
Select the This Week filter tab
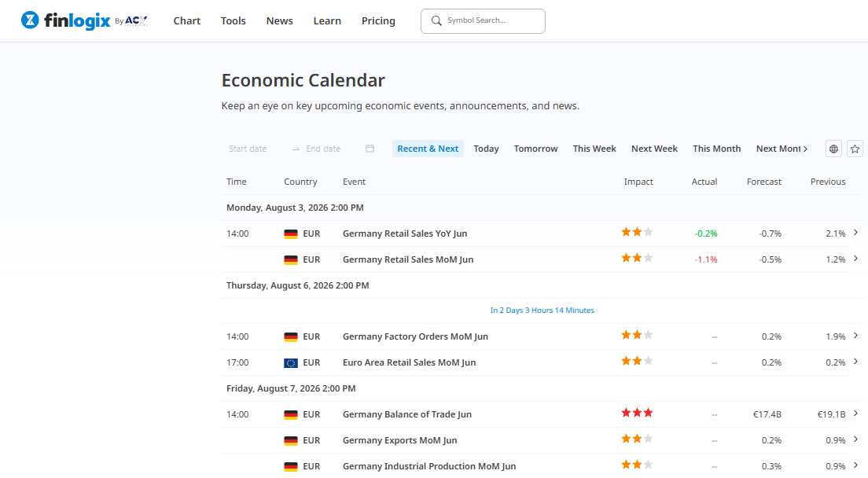click(594, 149)
